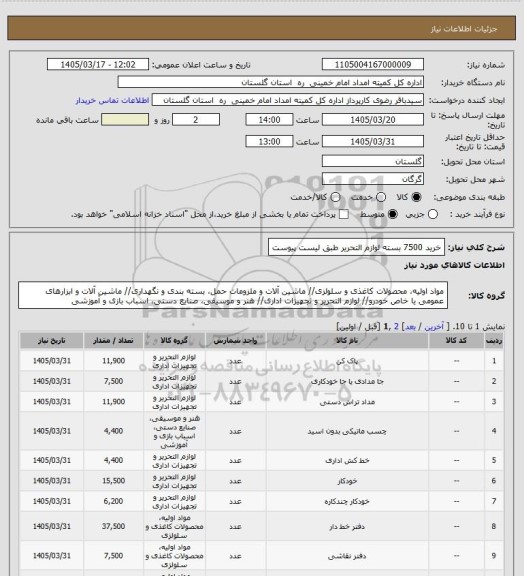Click the ردیف column header
524x576 pixels.
[494, 341]
